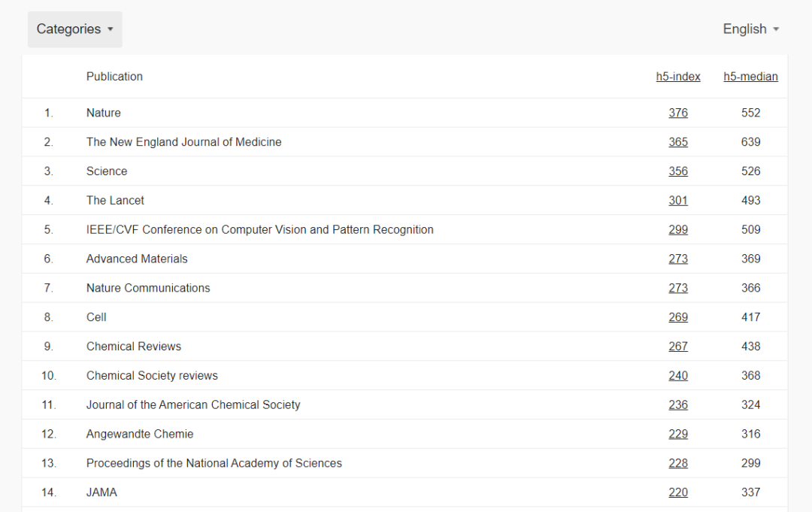Viewport: 812px width, 512px height.
Task: Click the h5-median value 509
Action: pyautogui.click(x=750, y=230)
